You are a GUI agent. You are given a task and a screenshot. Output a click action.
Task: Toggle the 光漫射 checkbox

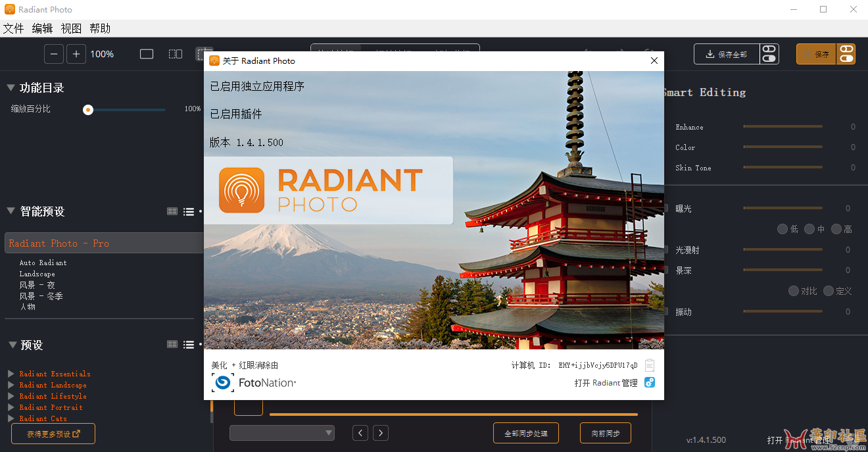tap(665, 250)
